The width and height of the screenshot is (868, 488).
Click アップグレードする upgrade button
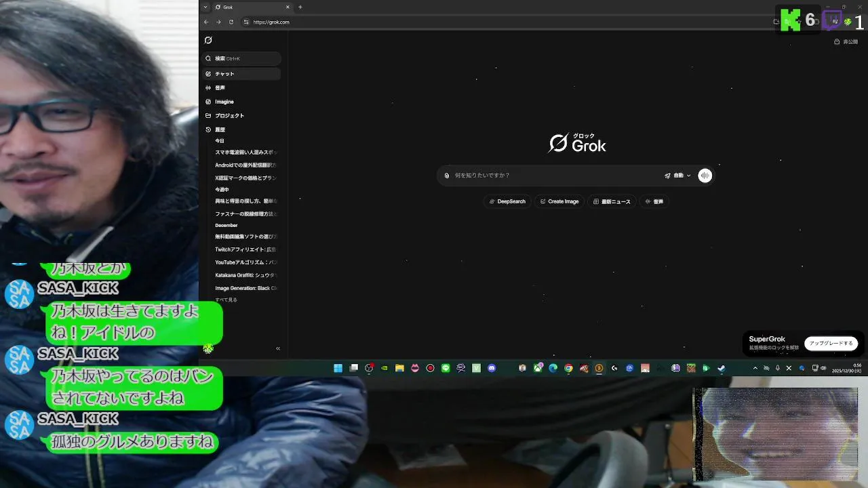tap(831, 343)
